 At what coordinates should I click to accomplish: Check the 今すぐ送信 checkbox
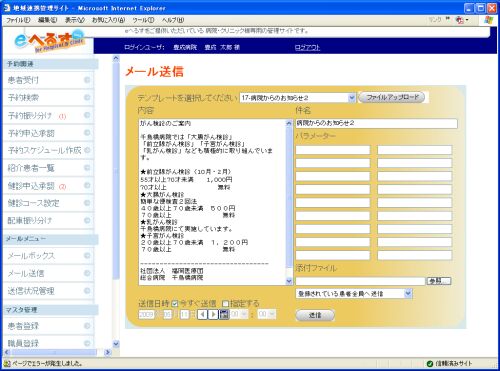(x=175, y=304)
